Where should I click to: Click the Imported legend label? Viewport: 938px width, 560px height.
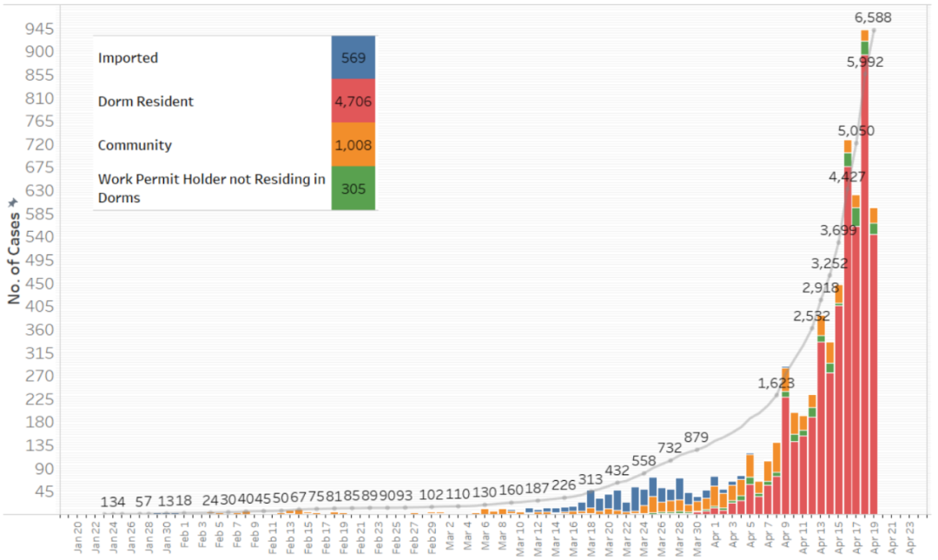tap(128, 58)
